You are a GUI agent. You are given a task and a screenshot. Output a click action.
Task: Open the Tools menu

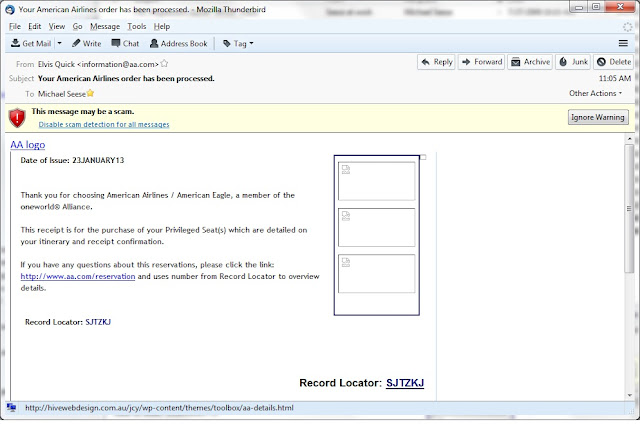coord(136,27)
